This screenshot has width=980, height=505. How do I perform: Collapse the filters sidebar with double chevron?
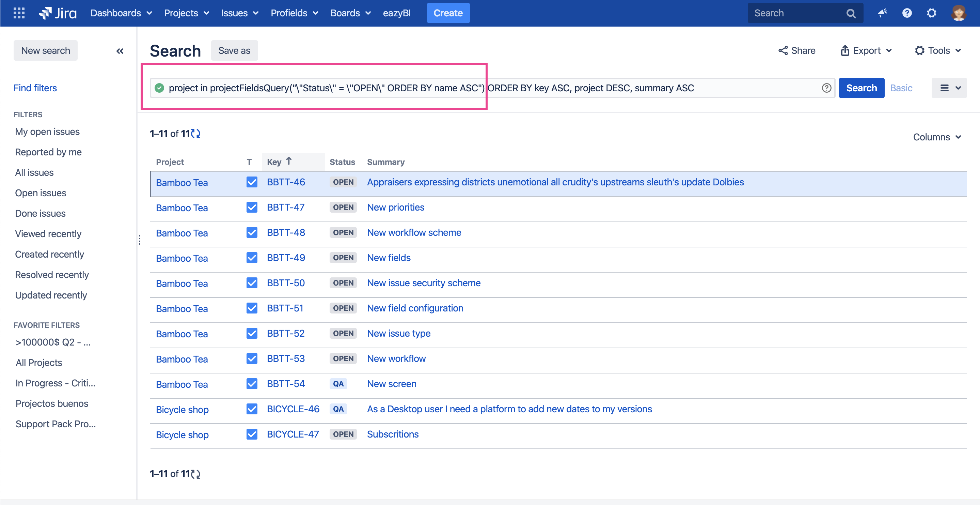(x=120, y=51)
